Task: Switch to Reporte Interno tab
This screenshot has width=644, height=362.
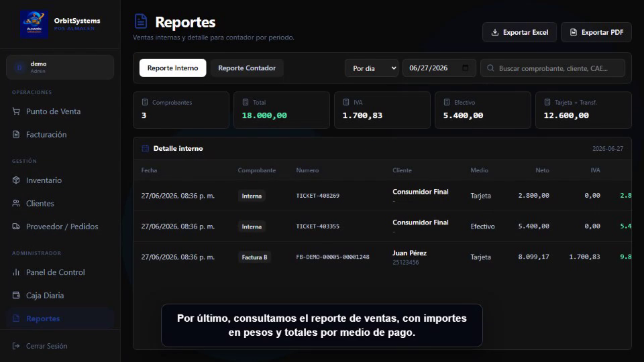Action: (172, 68)
